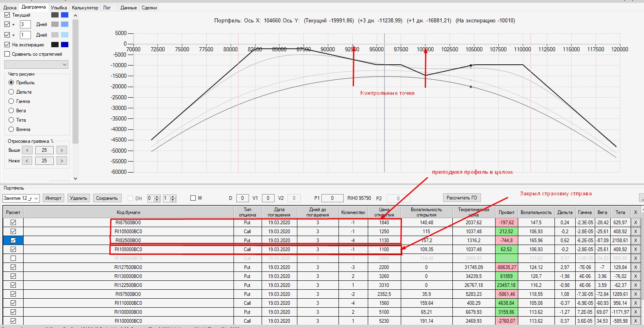The image size is (644, 328).
Task: Click the up arrow of the settings panel scrollbar
Action: 75,15
